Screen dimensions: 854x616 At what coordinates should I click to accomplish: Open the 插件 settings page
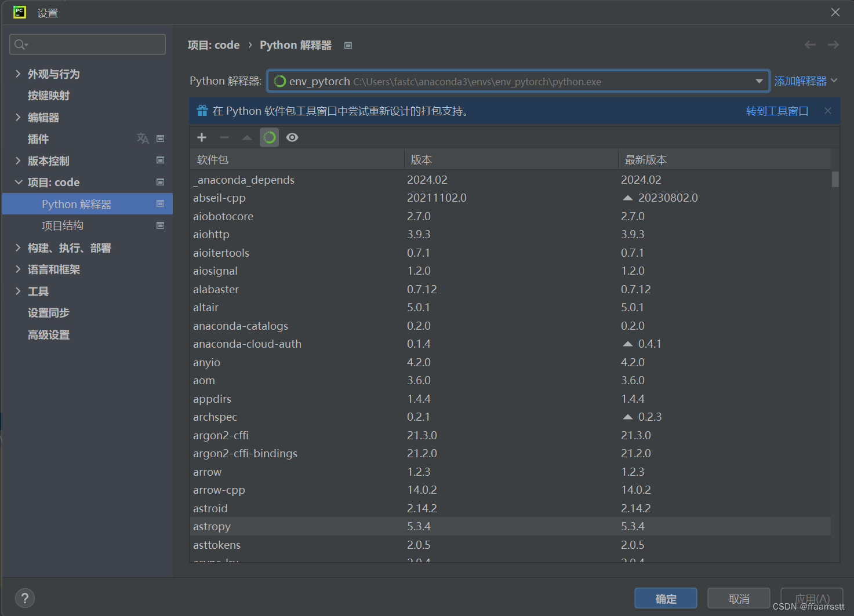(38, 139)
